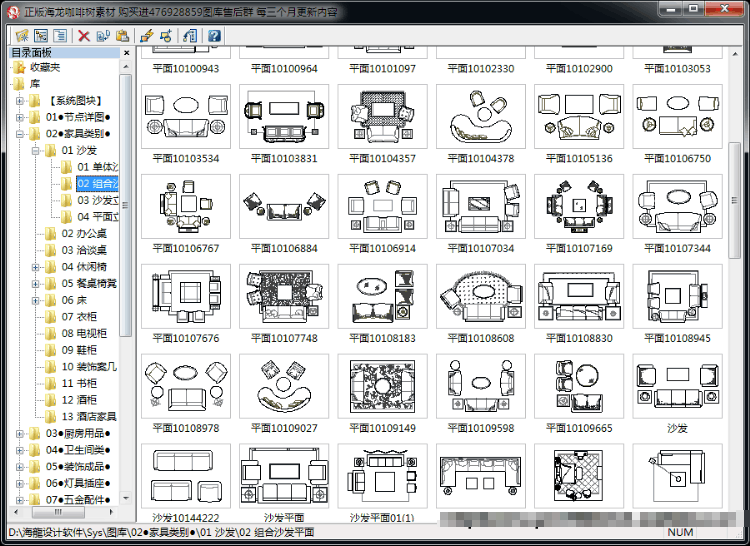Click the tree panel horizontal scrollbar thumb
This screenshot has width=750, height=546.
click(x=58, y=512)
